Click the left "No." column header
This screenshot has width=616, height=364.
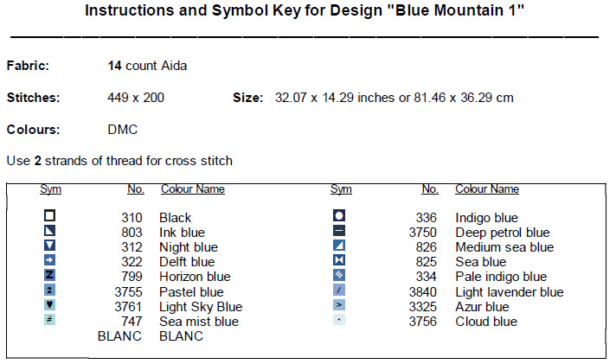click(x=135, y=189)
